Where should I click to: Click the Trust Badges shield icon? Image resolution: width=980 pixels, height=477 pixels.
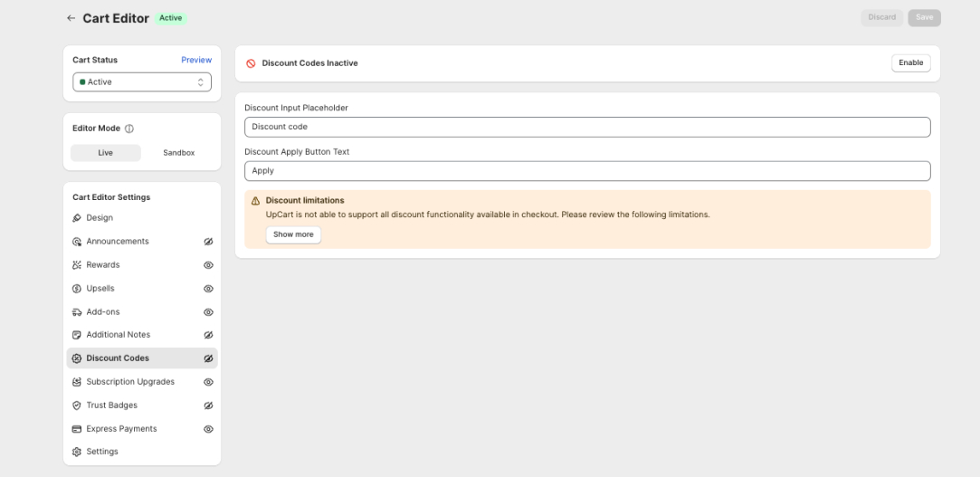click(77, 405)
